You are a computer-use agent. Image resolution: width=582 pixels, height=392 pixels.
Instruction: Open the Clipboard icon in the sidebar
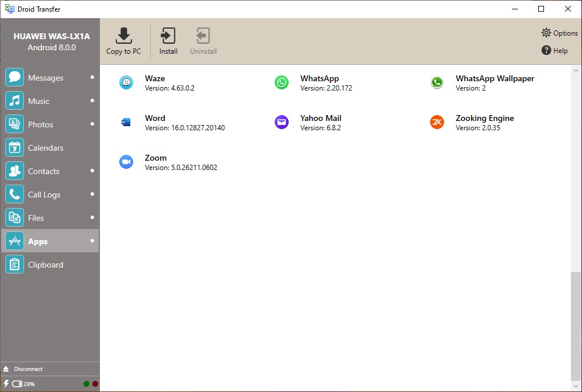click(x=15, y=264)
